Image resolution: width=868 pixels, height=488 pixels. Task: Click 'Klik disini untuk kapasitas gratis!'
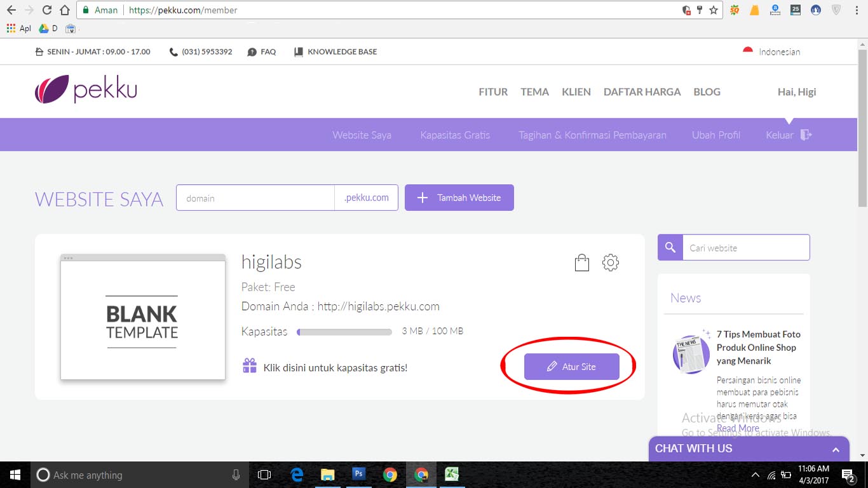coord(336,367)
